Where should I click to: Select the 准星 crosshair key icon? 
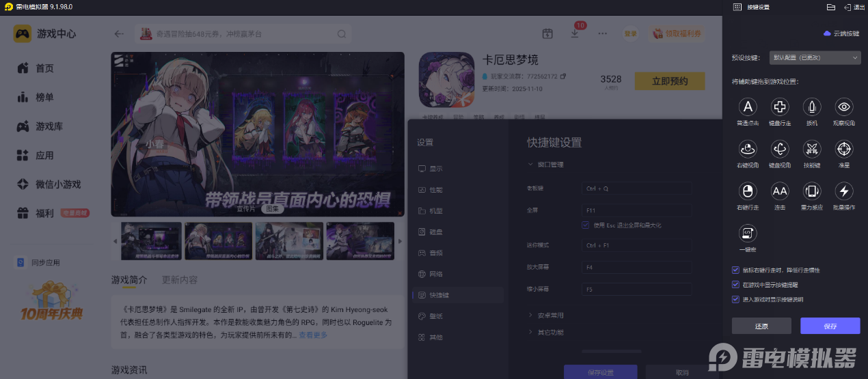(x=844, y=149)
